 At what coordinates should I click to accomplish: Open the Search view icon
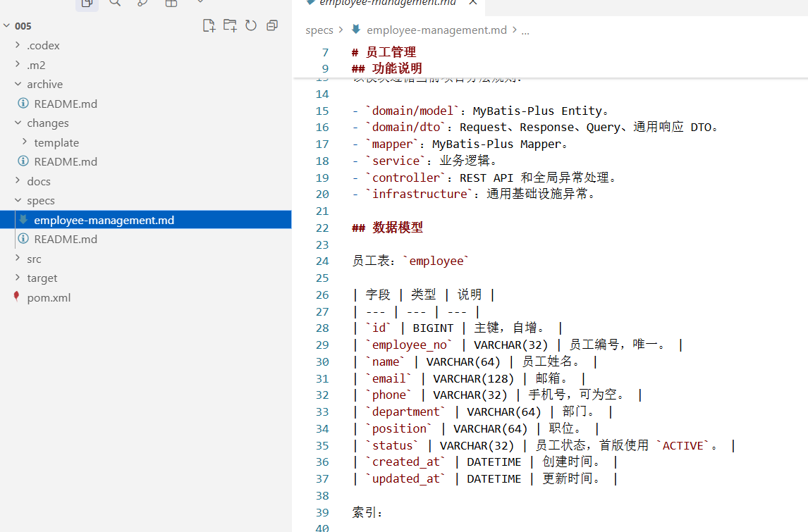pos(116,3)
